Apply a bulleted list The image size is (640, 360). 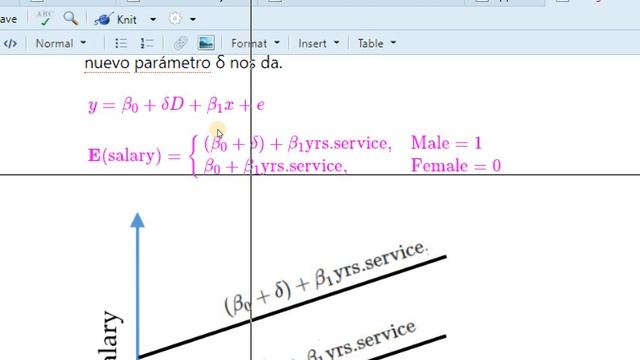(121, 43)
